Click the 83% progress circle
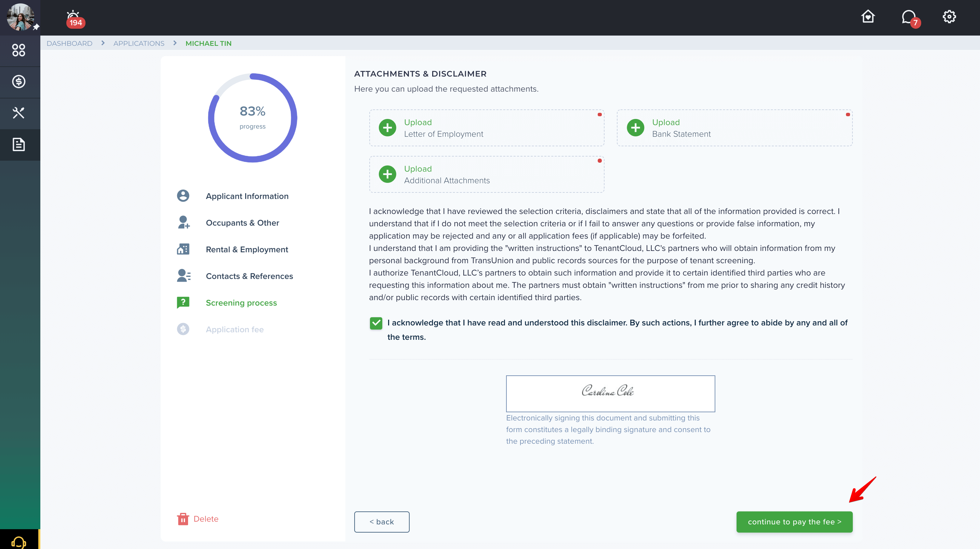The width and height of the screenshot is (980, 549). (x=252, y=118)
